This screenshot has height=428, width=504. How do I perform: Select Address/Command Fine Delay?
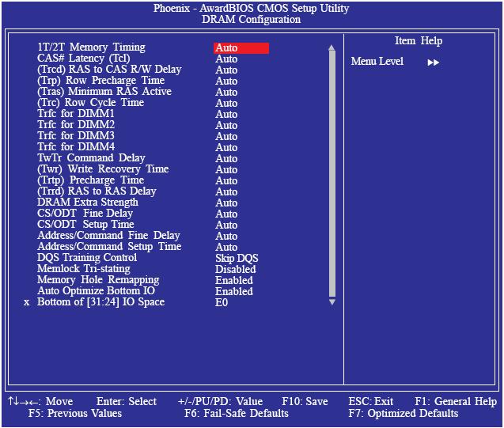[x=108, y=236]
